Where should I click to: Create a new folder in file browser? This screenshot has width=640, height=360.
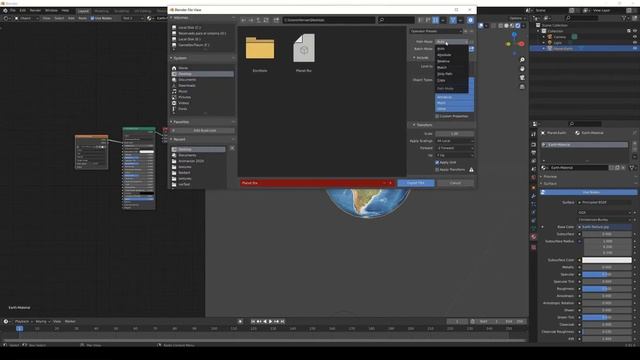click(x=276, y=20)
